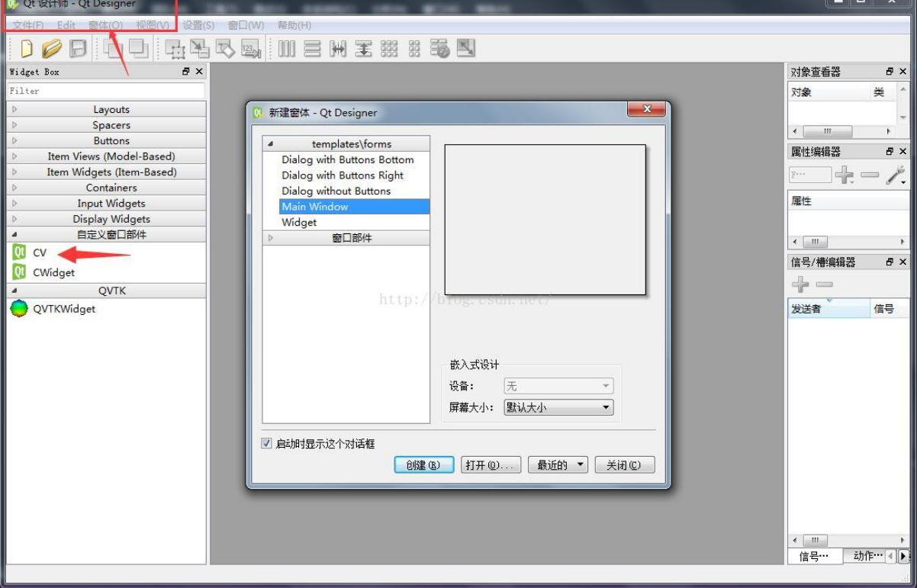
Task: Click the Lay Out Vertically icon
Action: pyautogui.click(x=312, y=49)
